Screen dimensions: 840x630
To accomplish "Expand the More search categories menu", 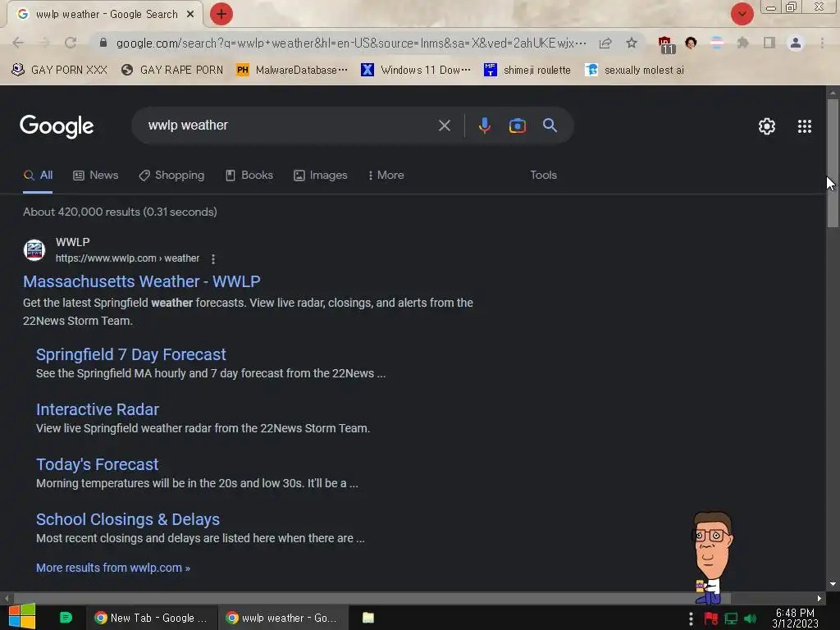I will click(386, 176).
